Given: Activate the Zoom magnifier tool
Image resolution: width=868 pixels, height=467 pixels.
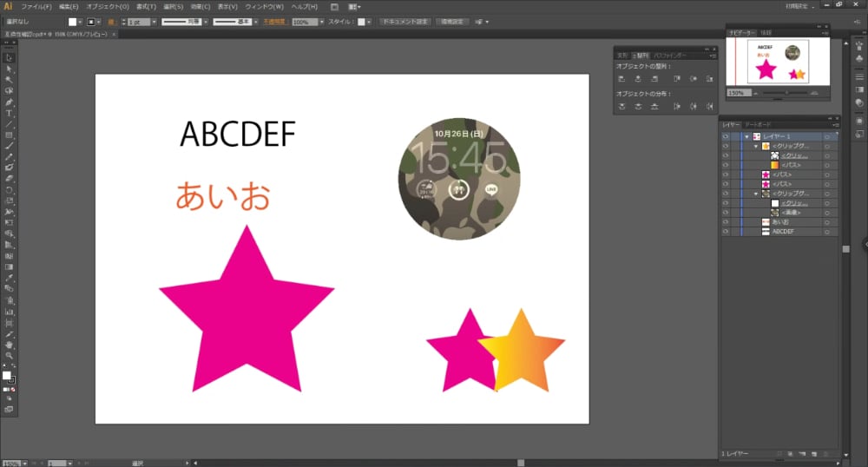Looking at the screenshot, I should [x=10, y=356].
